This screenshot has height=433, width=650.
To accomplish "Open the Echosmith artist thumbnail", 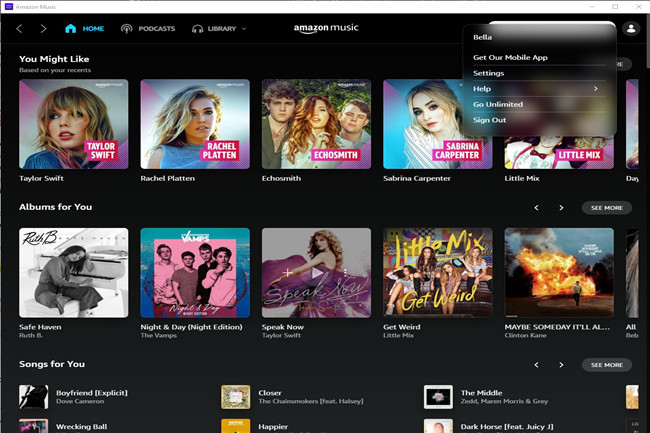I will click(316, 124).
